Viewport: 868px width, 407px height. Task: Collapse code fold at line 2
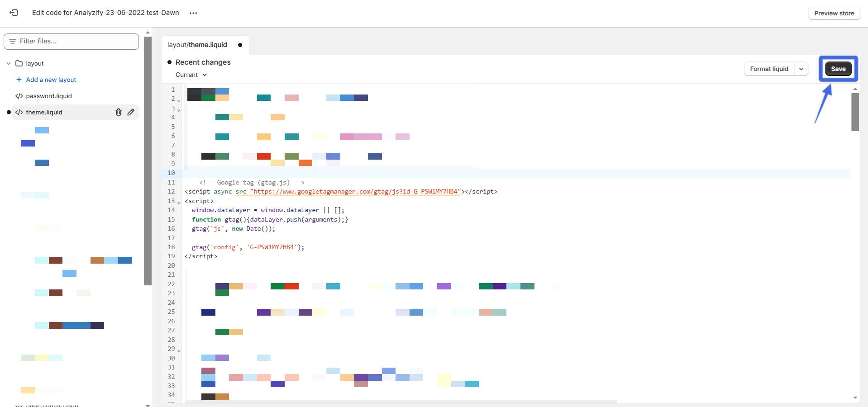[x=179, y=101]
